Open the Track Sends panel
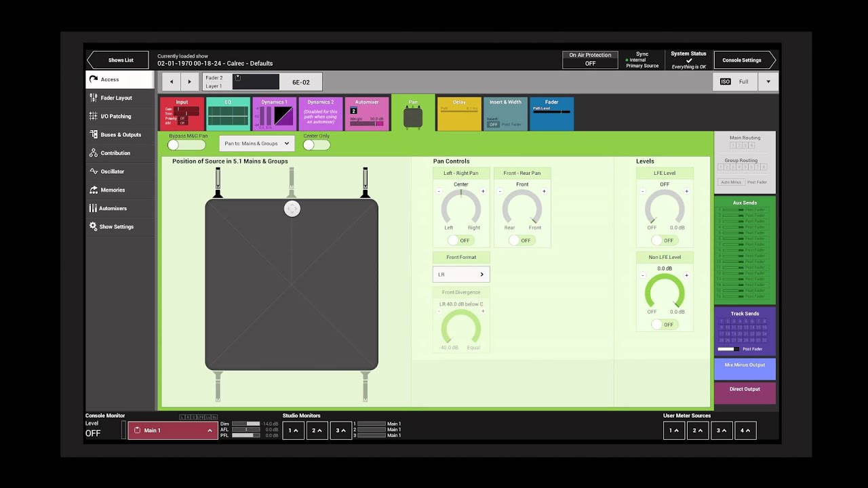Image resolution: width=868 pixels, height=488 pixels. 745,331
